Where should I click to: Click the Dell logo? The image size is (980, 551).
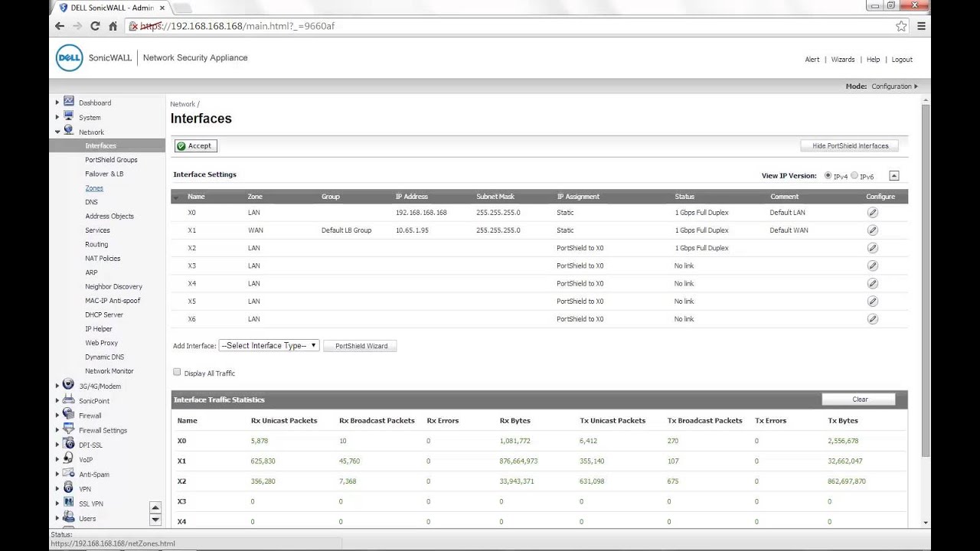click(69, 58)
